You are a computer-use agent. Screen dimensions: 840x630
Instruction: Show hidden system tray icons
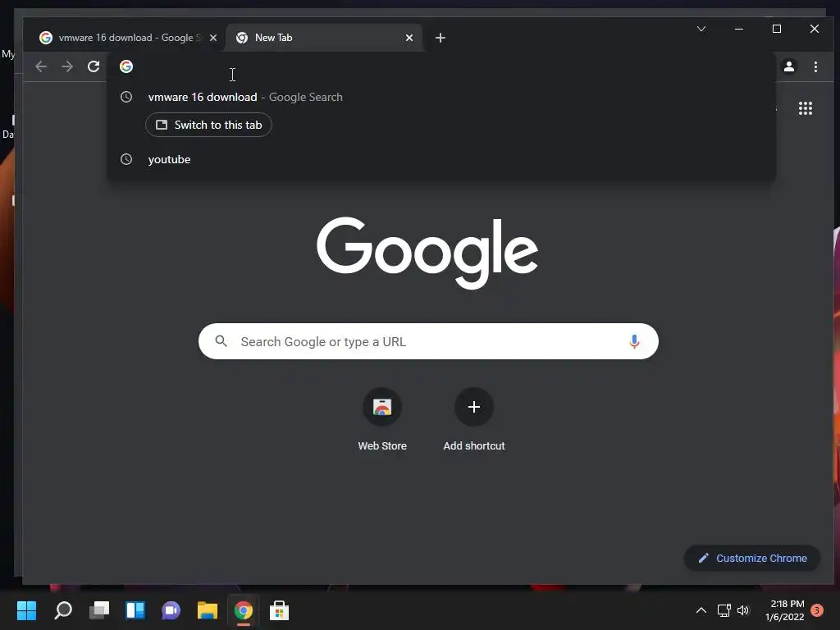tap(701, 610)
